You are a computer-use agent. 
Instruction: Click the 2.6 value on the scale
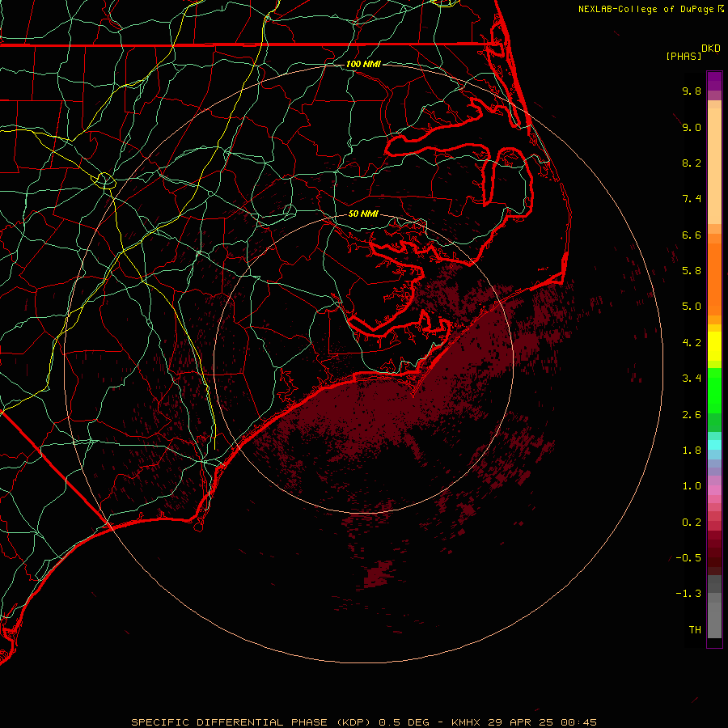pos(692,415)
